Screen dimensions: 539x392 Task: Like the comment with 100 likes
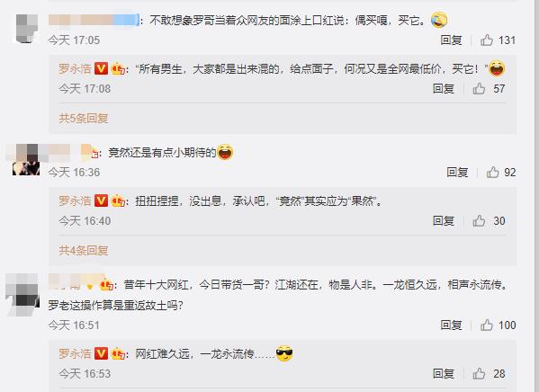coord(487,325)
